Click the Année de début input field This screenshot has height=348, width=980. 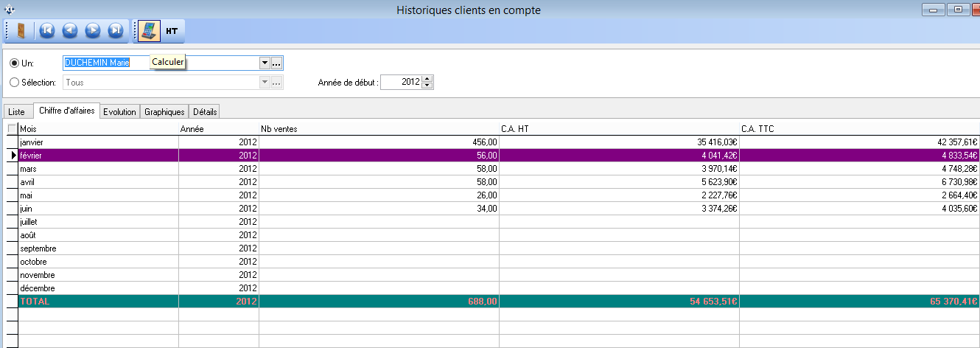[x=402, y=83]
